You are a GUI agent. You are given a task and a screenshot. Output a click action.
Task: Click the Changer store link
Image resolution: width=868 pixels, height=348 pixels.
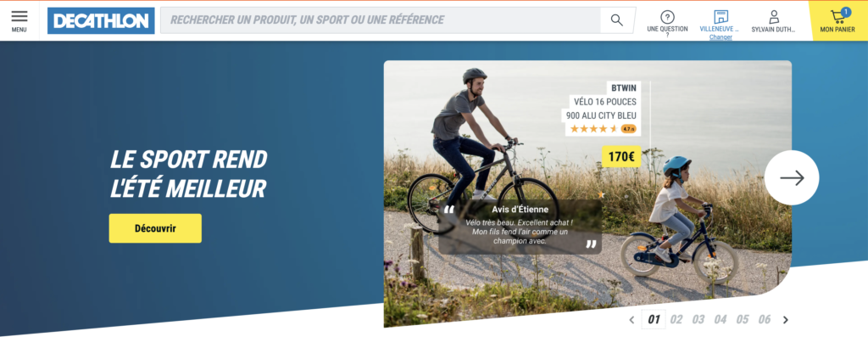721,37
